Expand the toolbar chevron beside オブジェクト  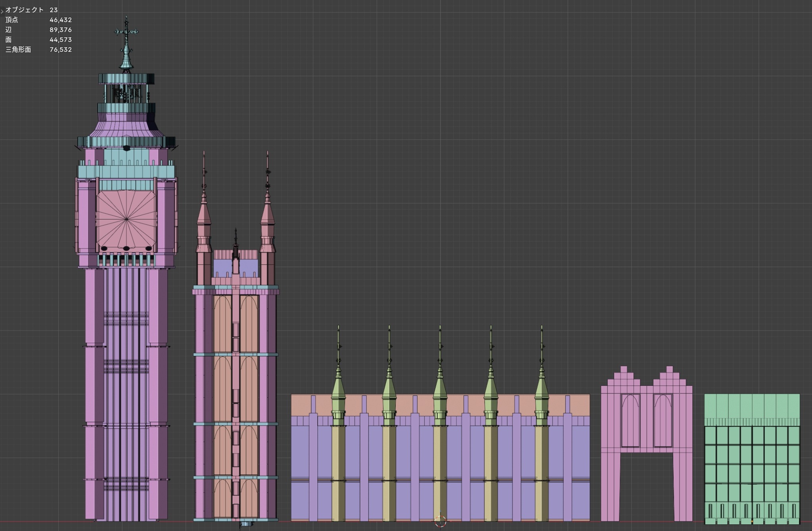pyautogui.click(x=2, y=11)
